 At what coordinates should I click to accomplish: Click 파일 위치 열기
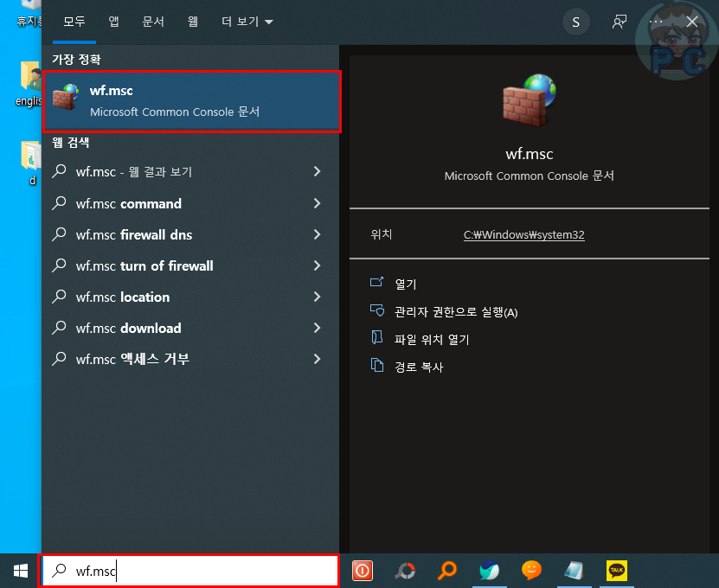point(432,340)
